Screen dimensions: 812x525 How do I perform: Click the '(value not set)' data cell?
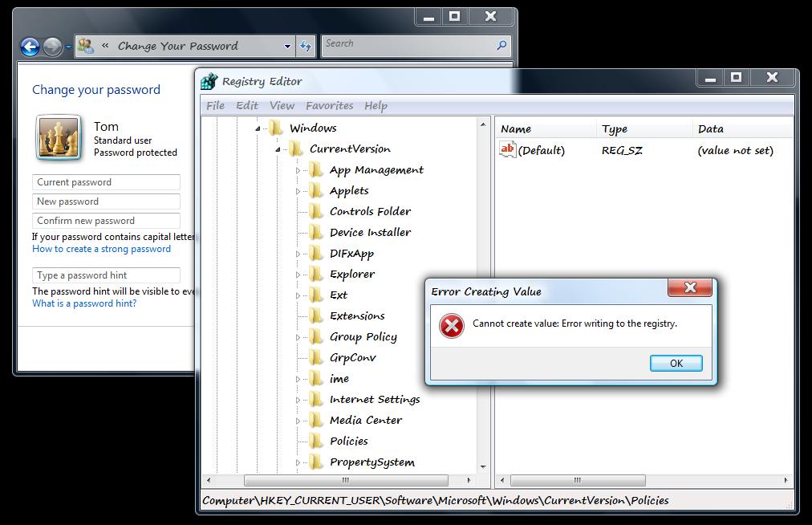735,151
